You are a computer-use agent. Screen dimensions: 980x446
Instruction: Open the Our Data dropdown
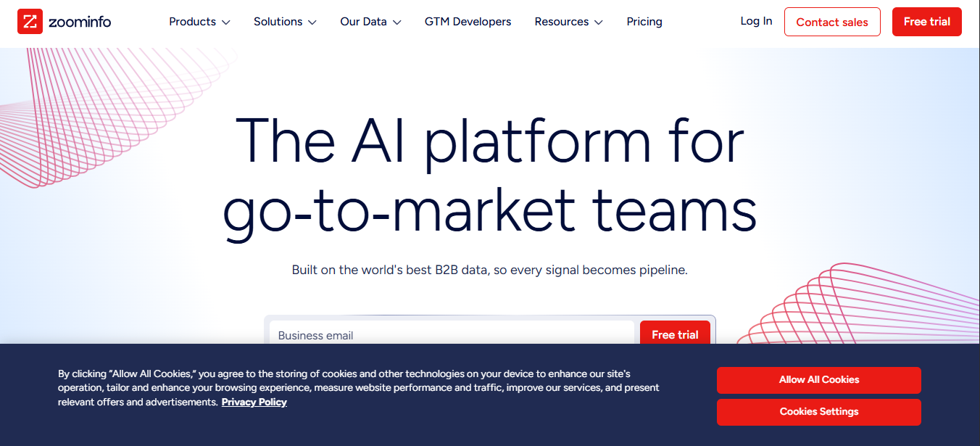pyautogui.click(x=370, y=22)
